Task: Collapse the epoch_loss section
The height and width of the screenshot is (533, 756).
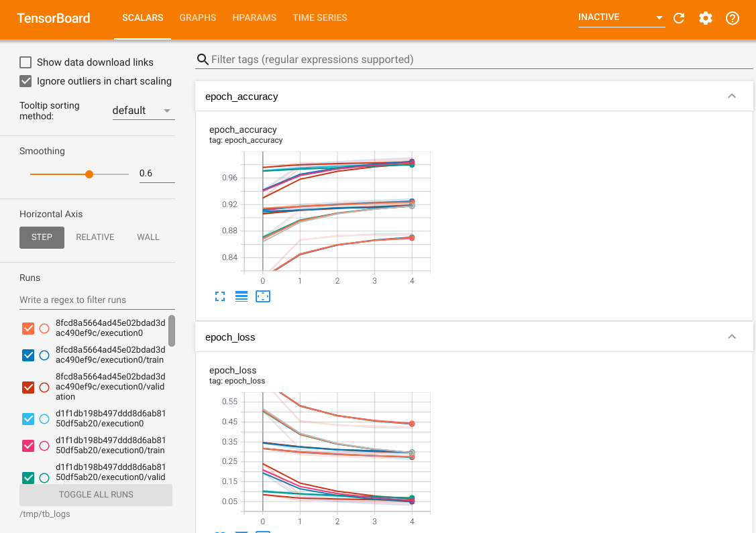Action: click(x=731, y=337)
